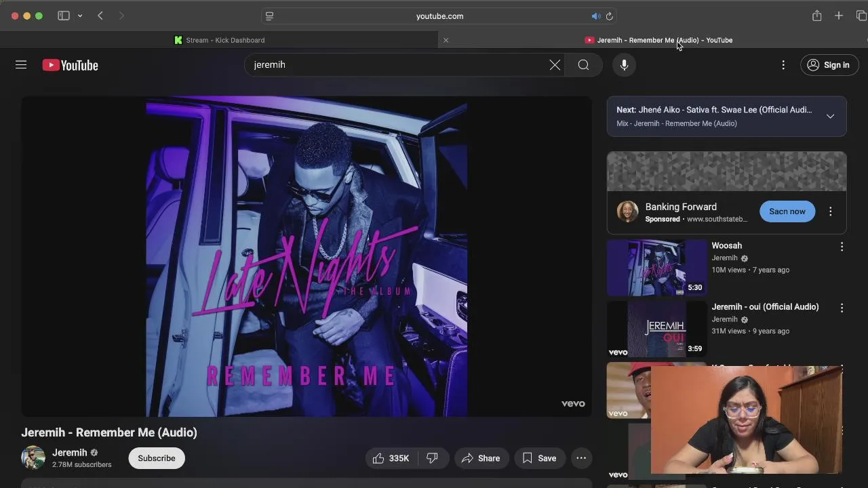This screenshot has width=868, height=488.
Task: Go back in Safari history
Action: pos(100,16)
